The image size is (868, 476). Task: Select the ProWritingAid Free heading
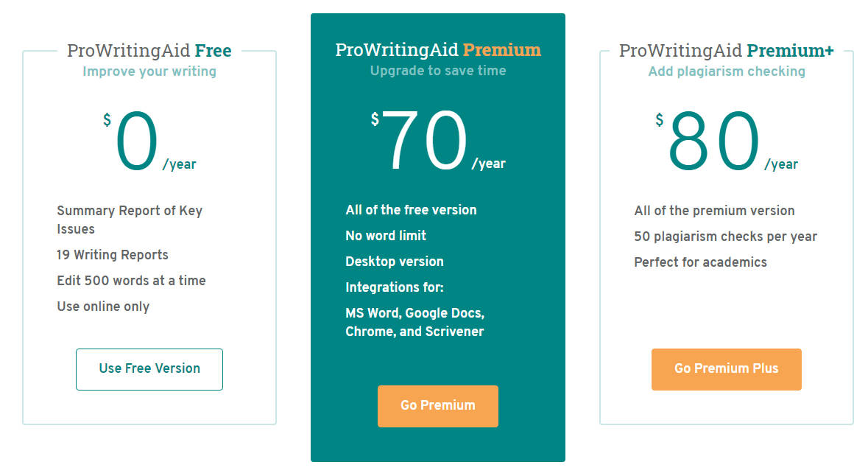149,50
